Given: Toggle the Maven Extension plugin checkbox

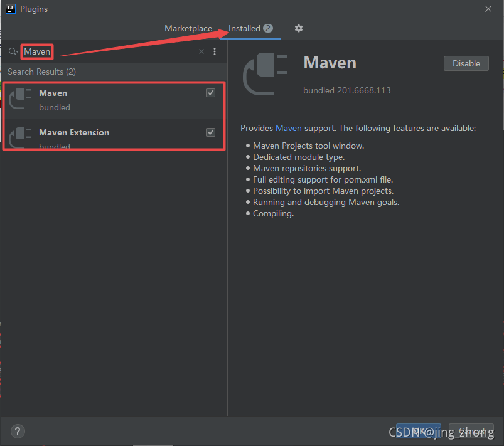Looking at the screenshot, I should pyautogui.click(x=211, y=132).
